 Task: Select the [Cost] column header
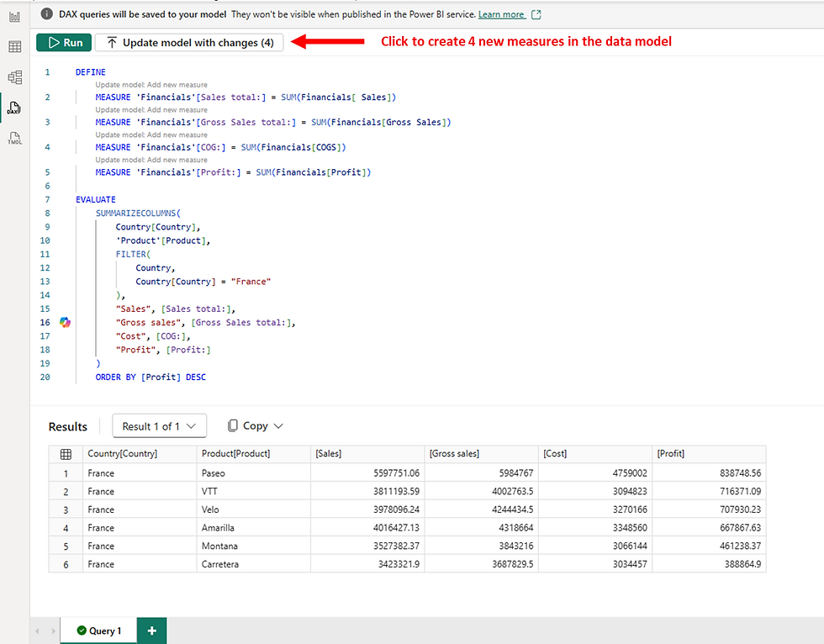click(595, 454)
